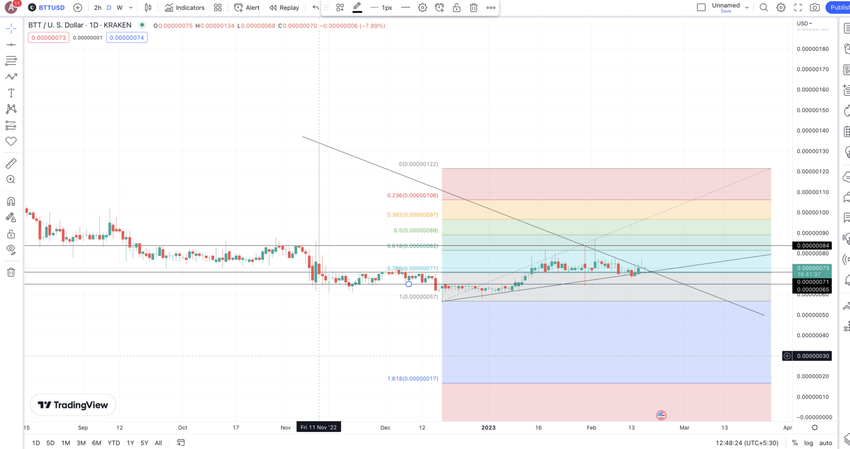Open the Fibonacci retracement tools
The height and width of the screenshot is (449, 850).
11,60
